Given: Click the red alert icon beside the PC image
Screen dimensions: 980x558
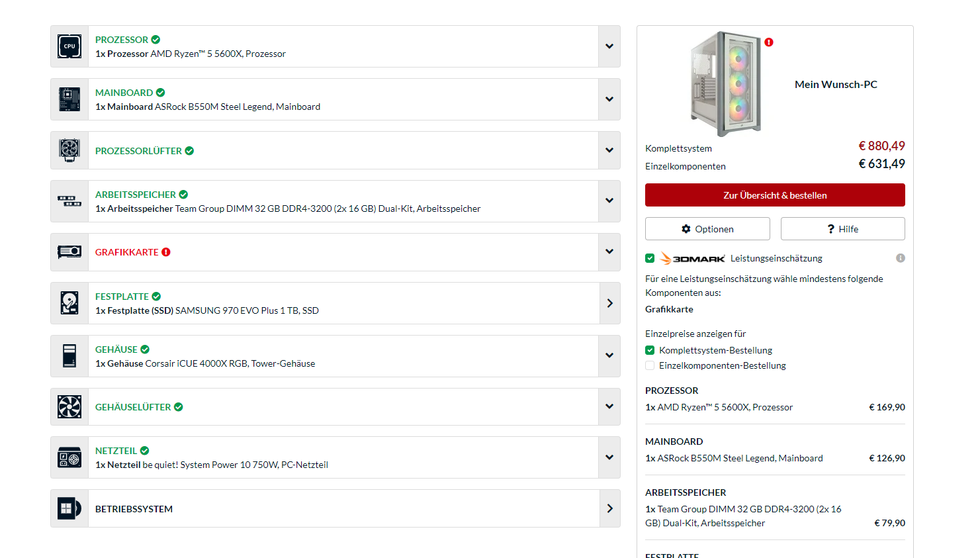Looking at the screenshot, I should [x=769, y=42].
